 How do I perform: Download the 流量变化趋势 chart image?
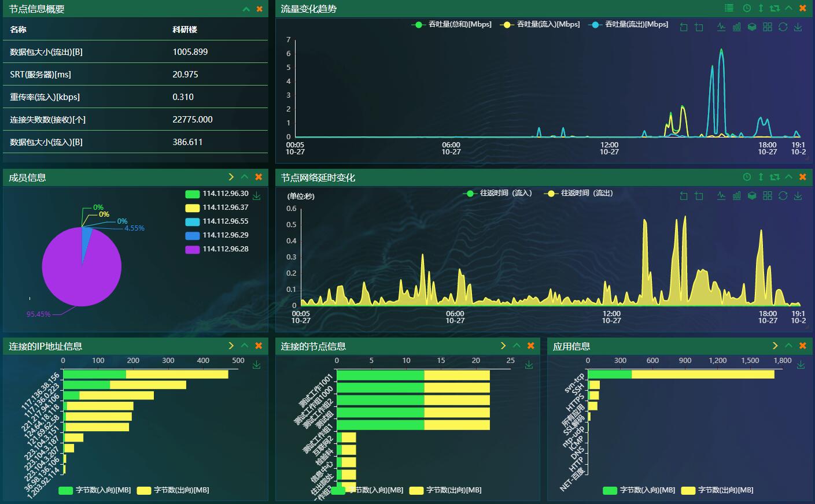[x=798, y=27]
